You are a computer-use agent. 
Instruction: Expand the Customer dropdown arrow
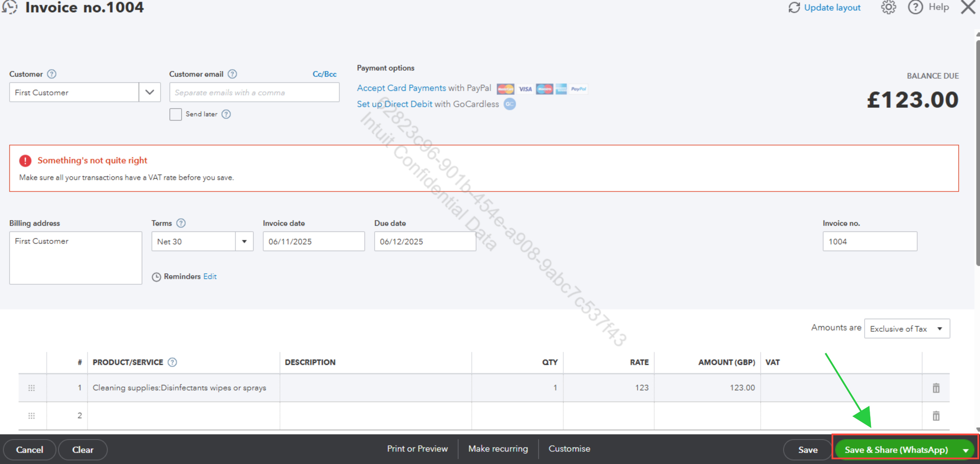150,92
